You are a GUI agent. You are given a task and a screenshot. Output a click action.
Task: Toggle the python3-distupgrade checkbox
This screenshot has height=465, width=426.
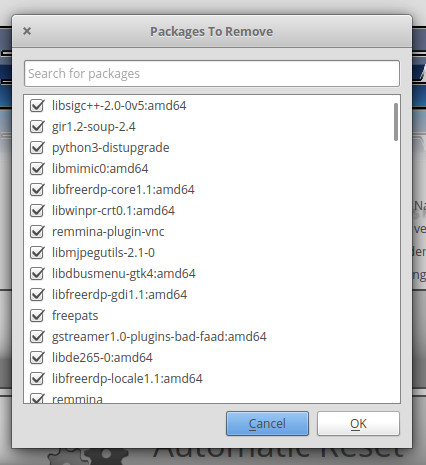pyautogui.click(x=37, y=148)
